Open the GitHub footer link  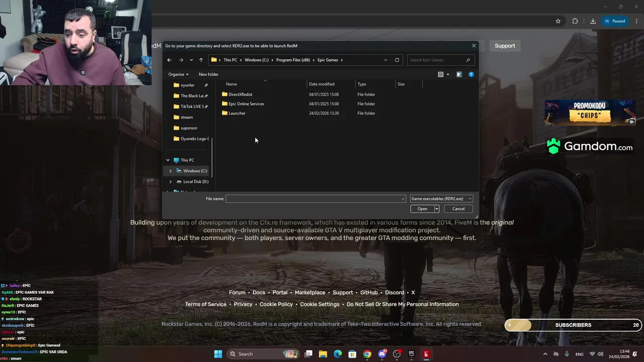(x=369, y=293)
